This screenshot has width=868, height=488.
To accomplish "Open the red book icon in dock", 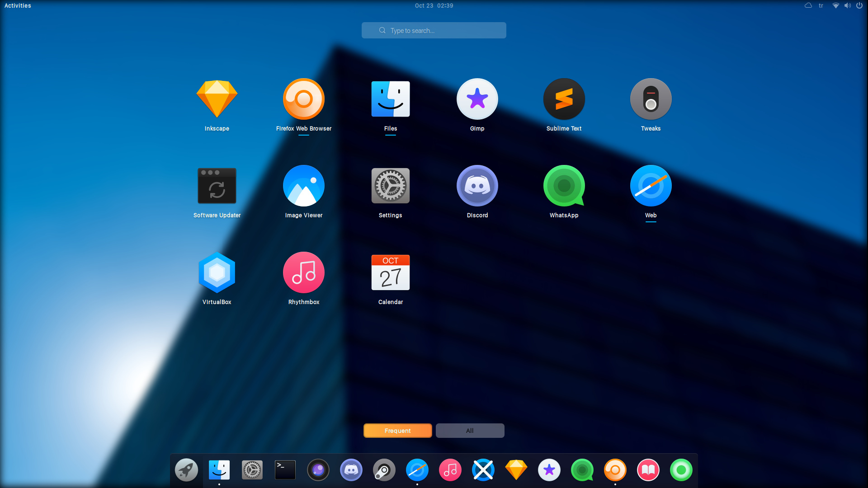I will (648, 470).
